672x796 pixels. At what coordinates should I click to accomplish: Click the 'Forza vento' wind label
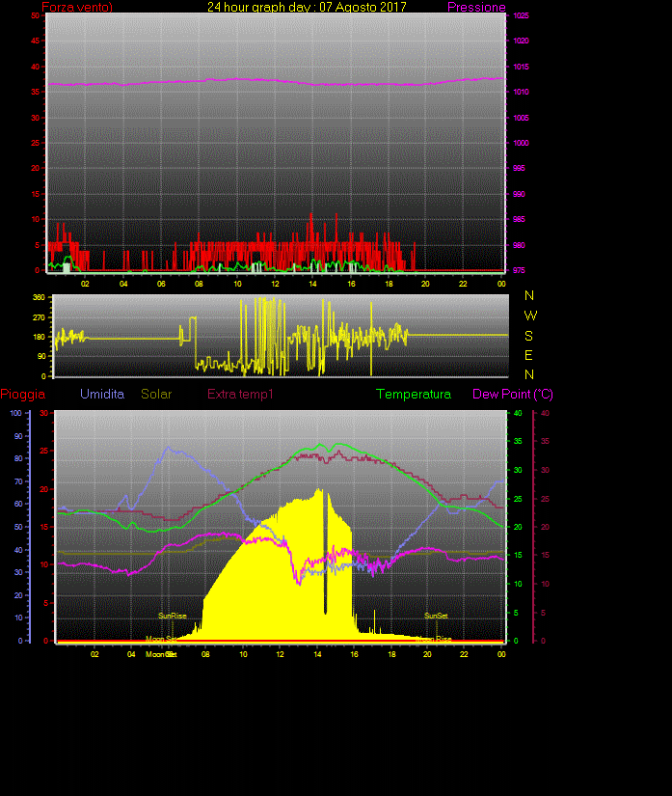click(x=77, y=7)
